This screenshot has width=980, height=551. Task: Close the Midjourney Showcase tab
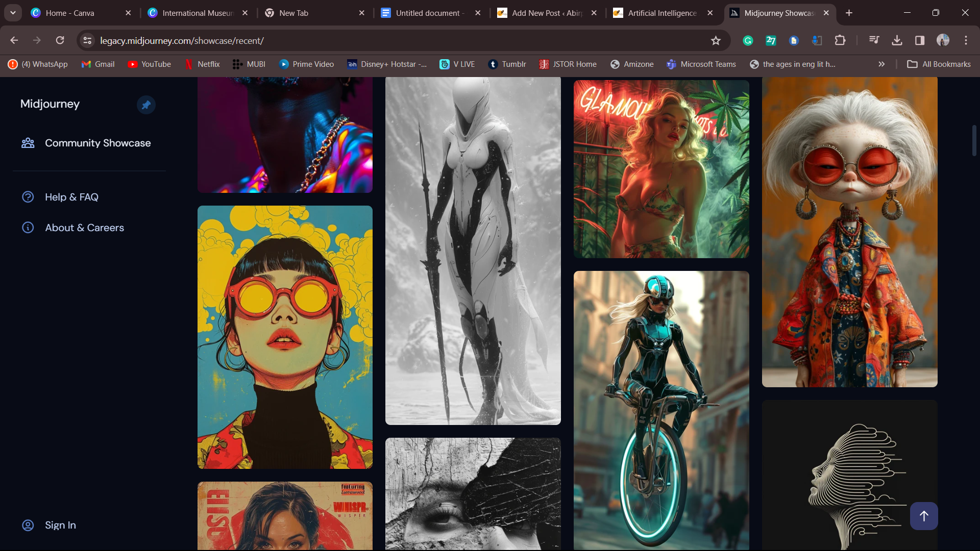826,13
